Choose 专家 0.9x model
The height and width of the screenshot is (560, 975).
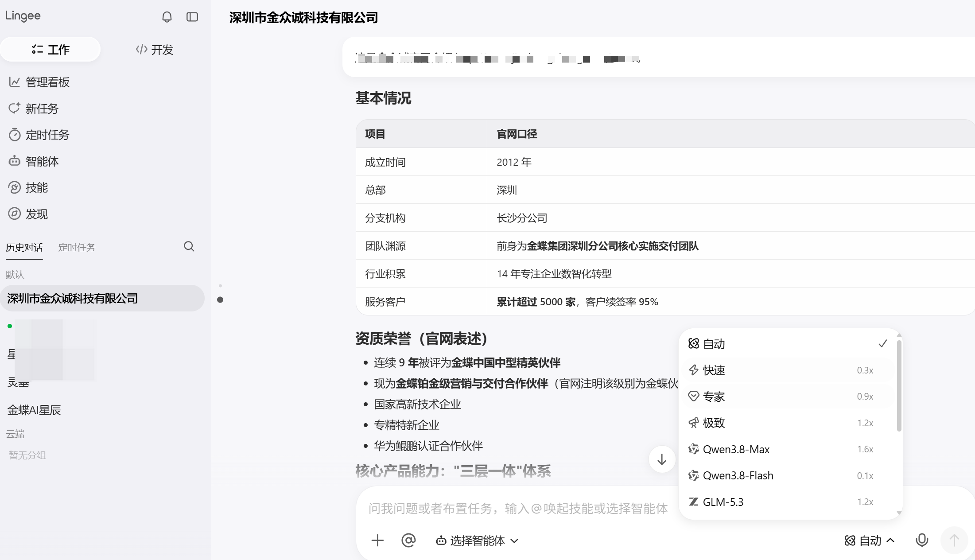[x=787, y=397]
